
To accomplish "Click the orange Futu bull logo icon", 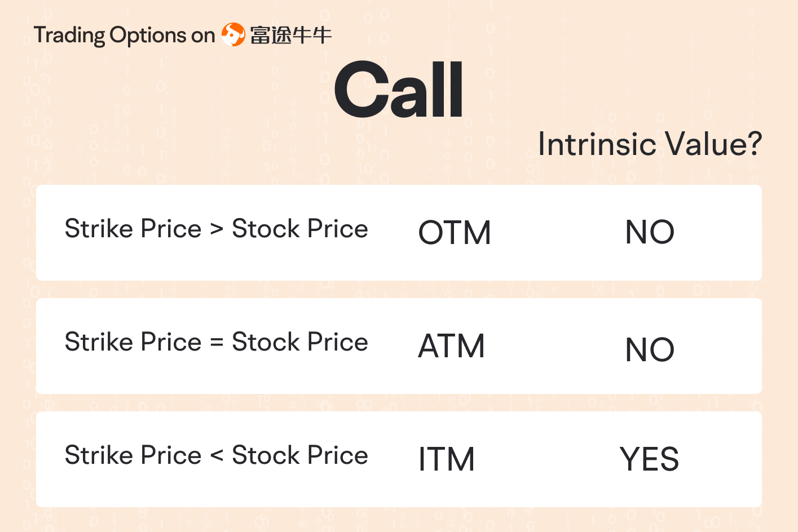I will click(x=233, y=35).
